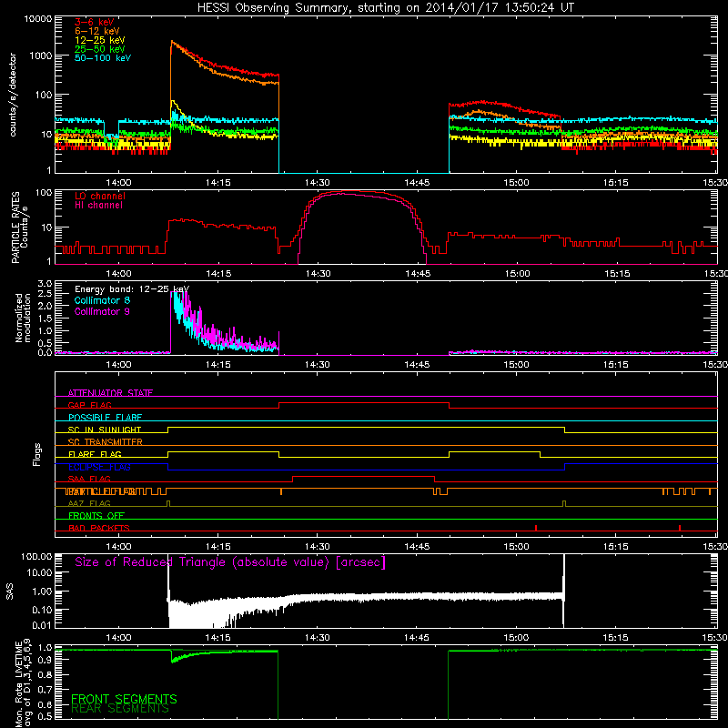Click the GAP FLAG label
Screen dimensions: 728x728
89,405
